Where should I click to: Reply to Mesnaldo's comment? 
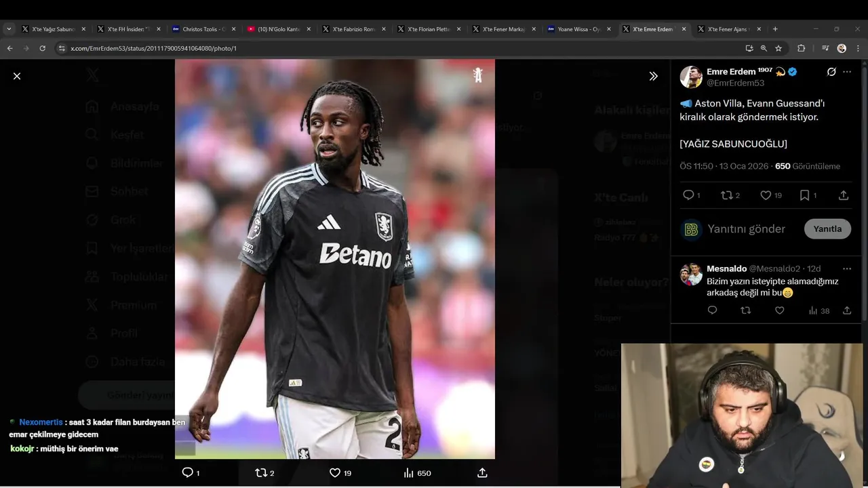(712, 310)
